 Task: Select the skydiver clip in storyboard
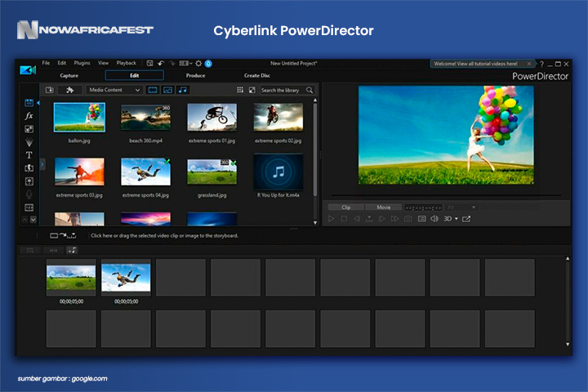point(126,278)
